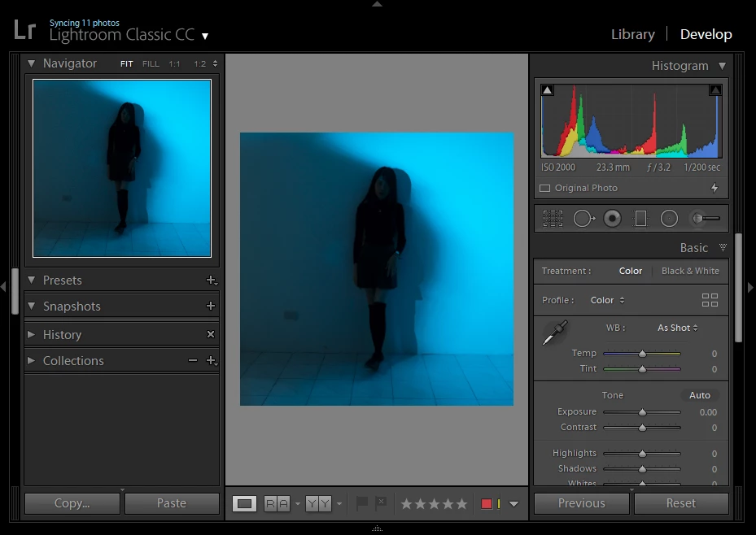Click the Paste settings button

tap(172, 503)
